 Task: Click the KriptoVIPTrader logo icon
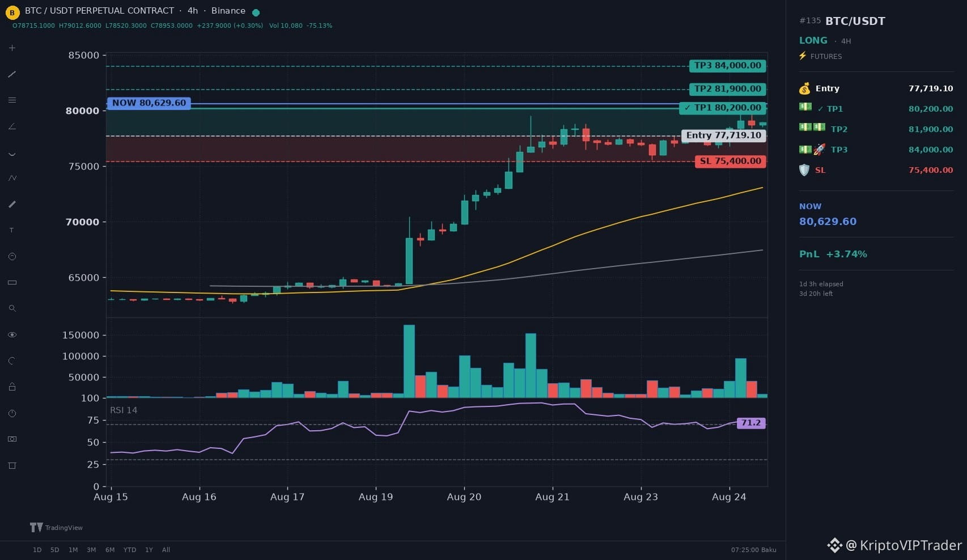[x=834, y=545]
